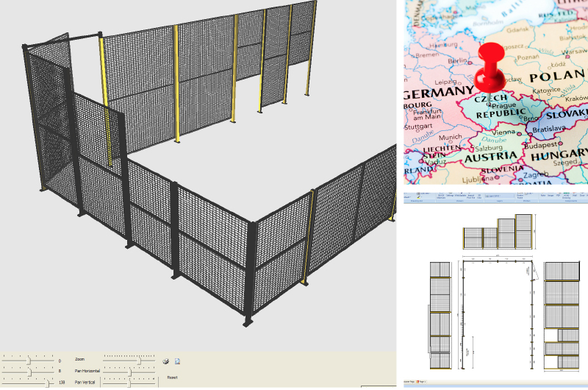The image size is (588, 390).
Task: Click the rotation slider showing value 0
Action: click(x=28, y=361)
